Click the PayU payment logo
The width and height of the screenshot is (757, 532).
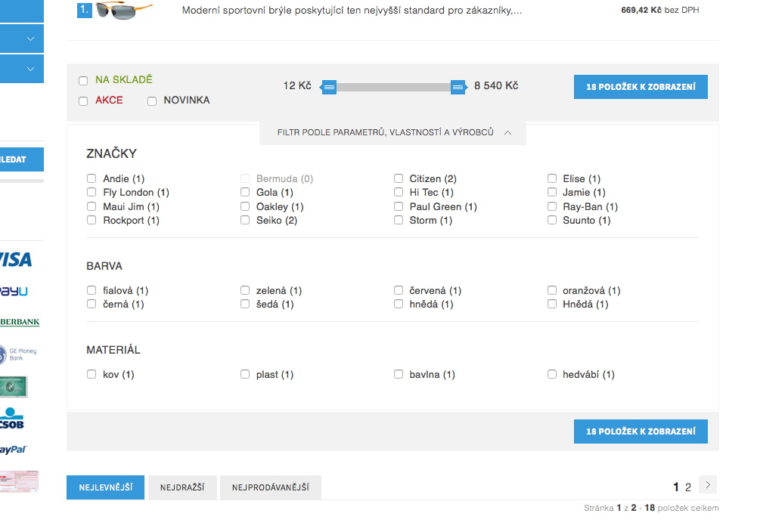pos(14,292)
